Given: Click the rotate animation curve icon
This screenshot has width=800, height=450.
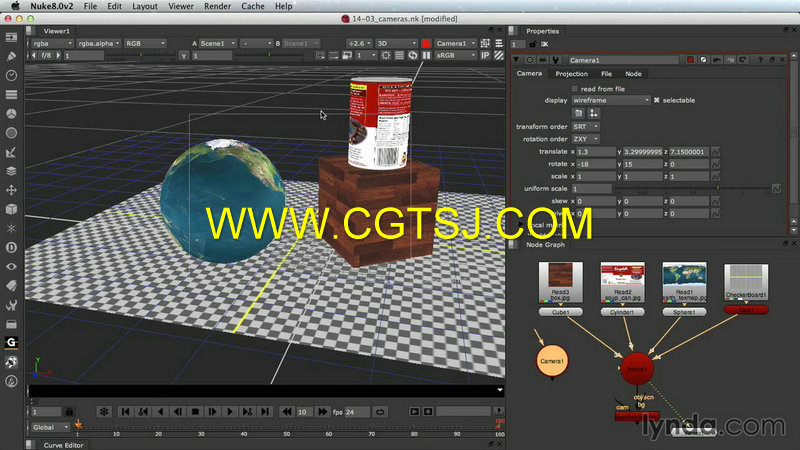Looking at the screenshot, I should (716, 164).
